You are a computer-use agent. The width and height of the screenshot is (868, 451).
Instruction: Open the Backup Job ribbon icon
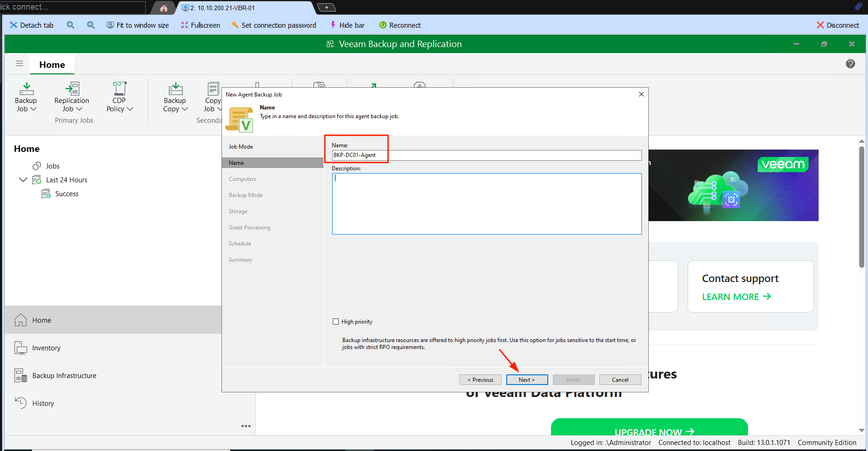pyautogui.click(x=26, y=89)
